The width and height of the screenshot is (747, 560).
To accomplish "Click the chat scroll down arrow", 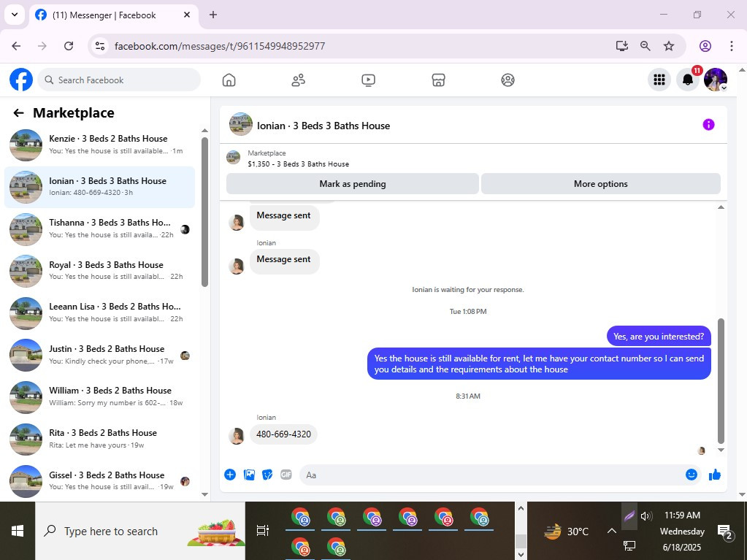I will (721, 450).
